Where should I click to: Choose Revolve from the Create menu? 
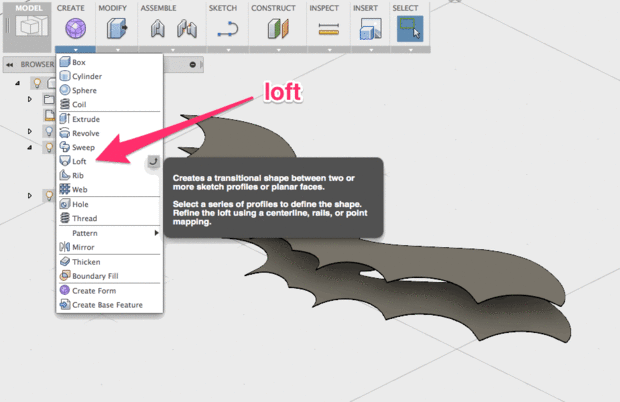(110, 133)
